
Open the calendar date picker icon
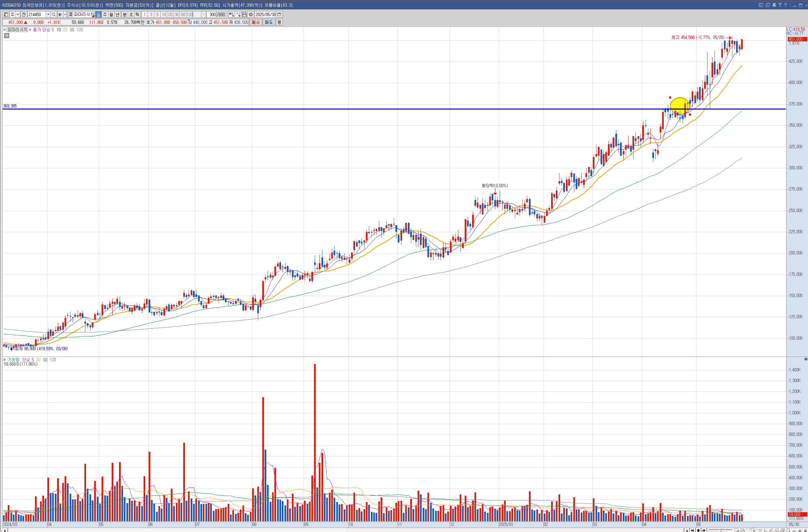[x=279, y=14]
